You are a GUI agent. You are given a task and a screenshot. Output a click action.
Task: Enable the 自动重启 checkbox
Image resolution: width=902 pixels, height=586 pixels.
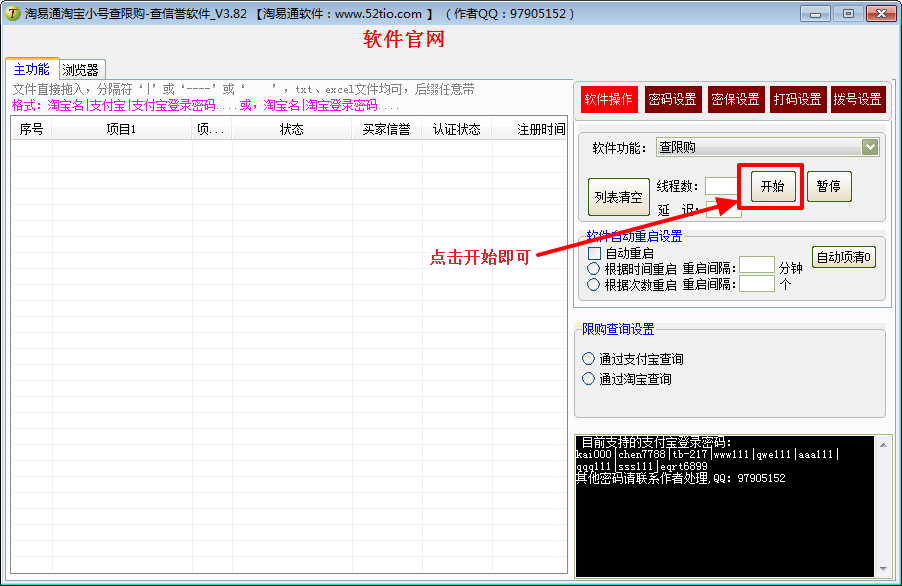[x=595, y=254]
